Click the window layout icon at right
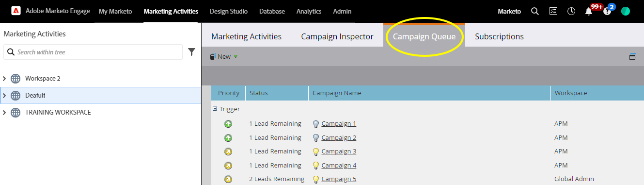Image resolution: width=644 pixels, height=185 pixels. (632, 57)
